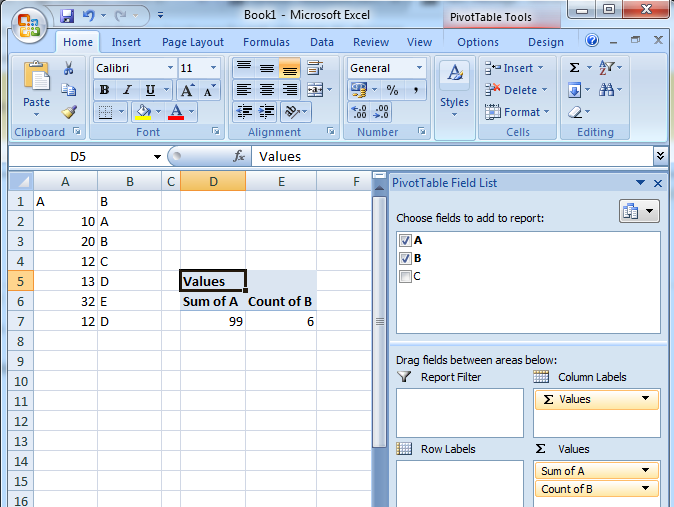Screen dimensions: 674x507
Task: Save the workbook with floppy icon
Action: coord(67,16)
